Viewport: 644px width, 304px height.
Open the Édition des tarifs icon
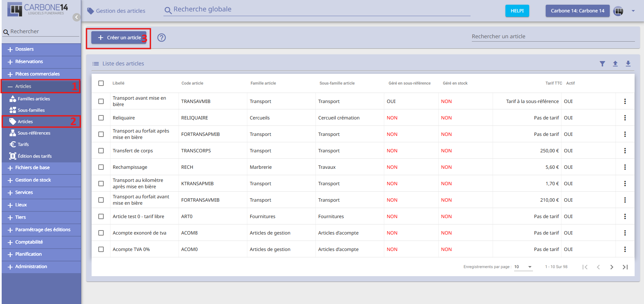[13, 156]
